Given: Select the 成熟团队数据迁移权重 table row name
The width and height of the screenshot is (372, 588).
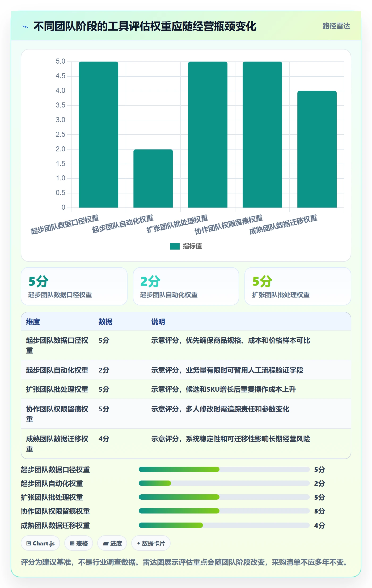Looking at the screenshot, I should tap(57, 444).
